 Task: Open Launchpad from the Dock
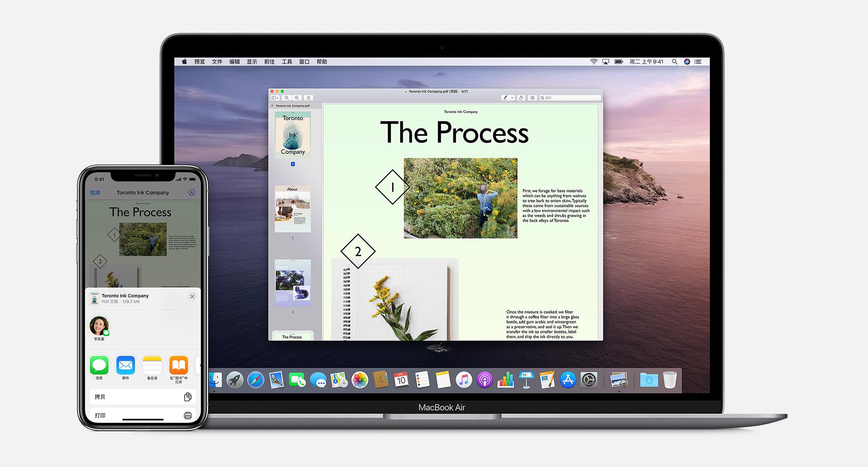[235, 380]
